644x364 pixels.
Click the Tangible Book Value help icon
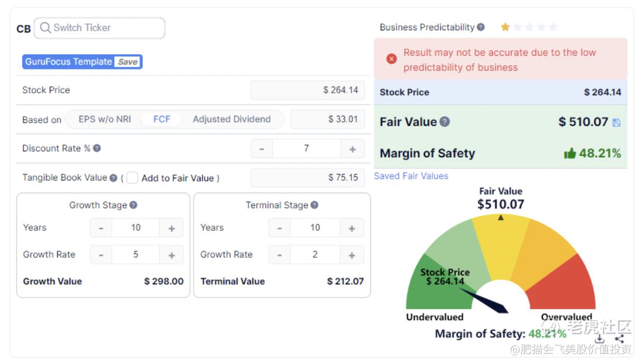(114, 178)
